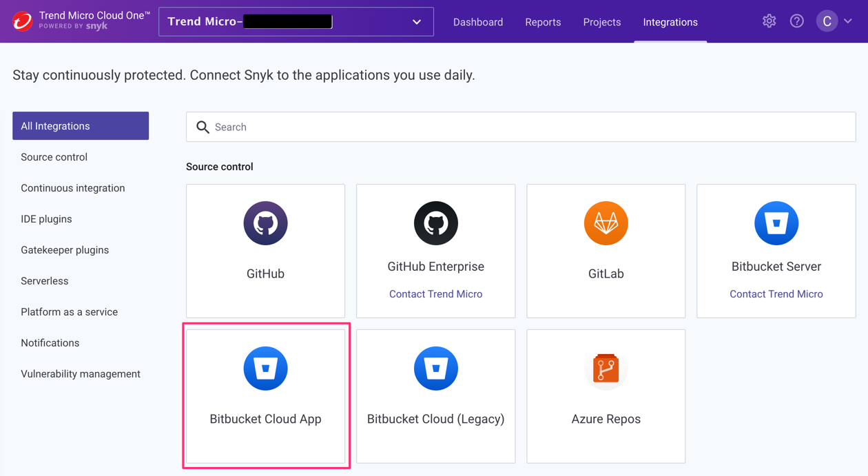Click the GitLab card label

pos(606,273)
